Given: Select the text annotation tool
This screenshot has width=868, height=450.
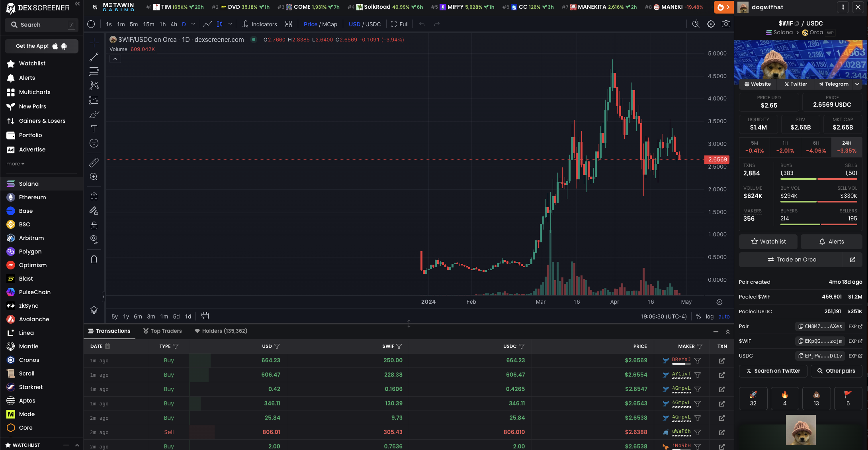Looking at the screenshot, I should coord(94,129).
